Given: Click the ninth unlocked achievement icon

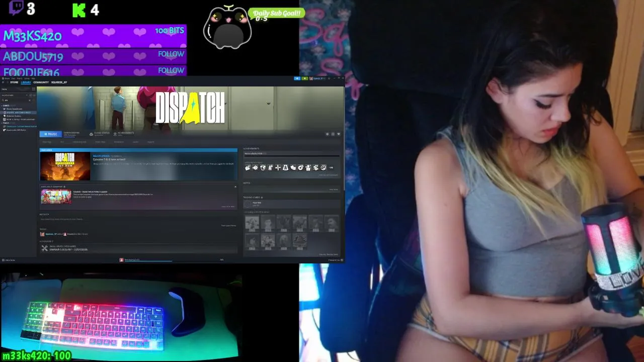Looking at the screenshot, I should pos(308,167).
